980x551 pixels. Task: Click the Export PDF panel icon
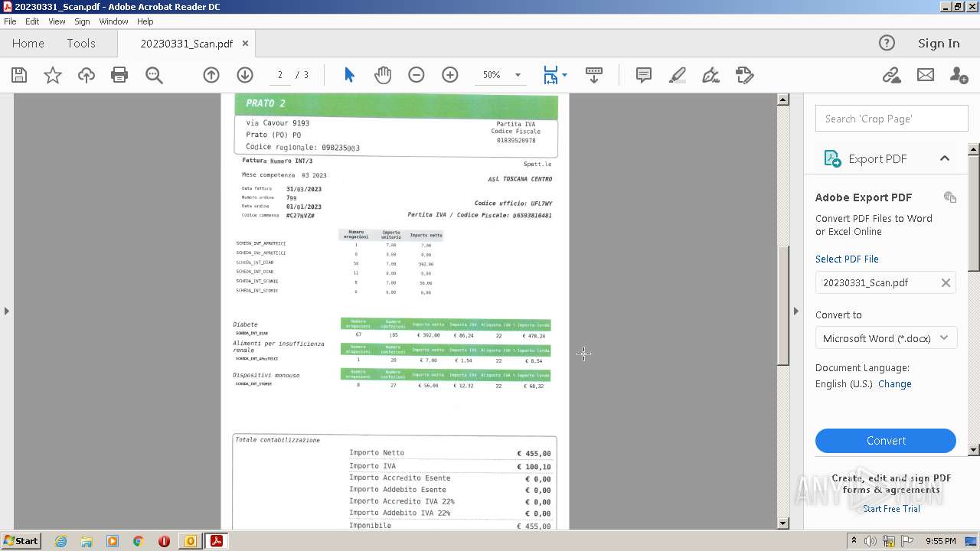pyautogui.click(x=831, y=158)
